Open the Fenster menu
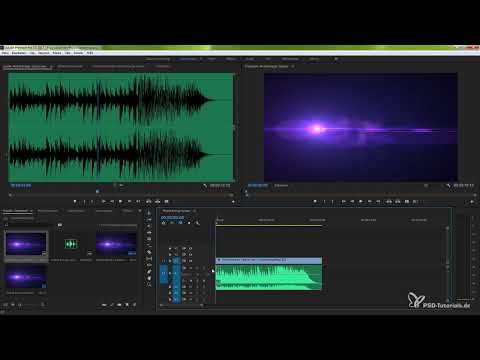Image resolution: width=480 pixels, height=360 pixels. pyautogui.click(x=78, y=53)
